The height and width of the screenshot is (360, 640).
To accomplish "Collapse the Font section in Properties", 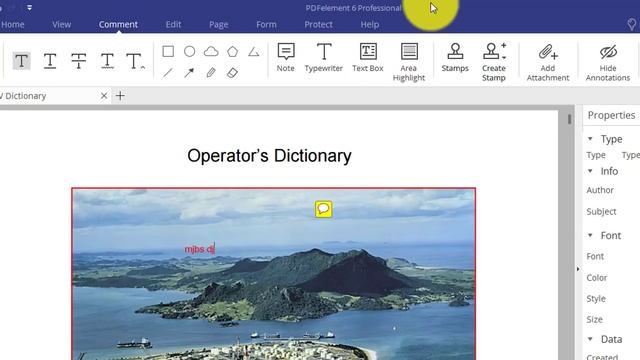I will click(590, 235).
